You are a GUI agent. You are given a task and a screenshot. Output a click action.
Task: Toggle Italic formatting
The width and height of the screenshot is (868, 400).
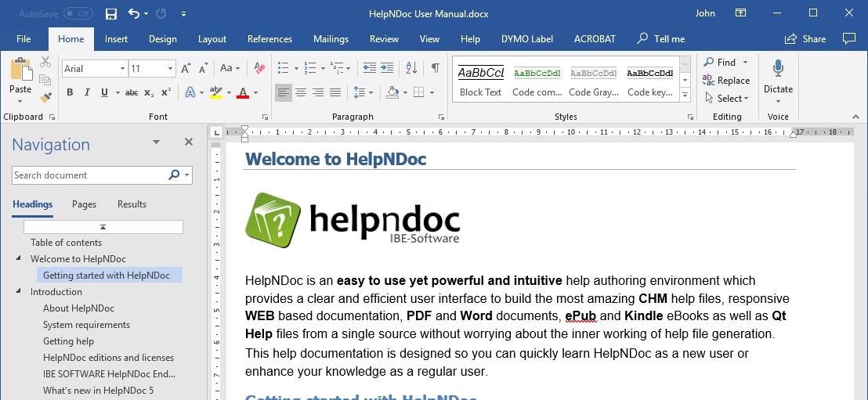87,92
